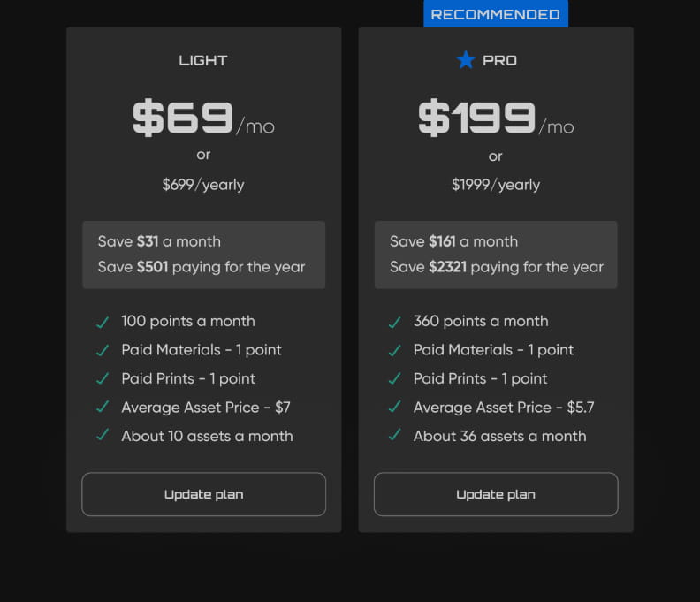Click the checkmark beside 360 points a month
This screenshot has width=700, height=602.
394,322
